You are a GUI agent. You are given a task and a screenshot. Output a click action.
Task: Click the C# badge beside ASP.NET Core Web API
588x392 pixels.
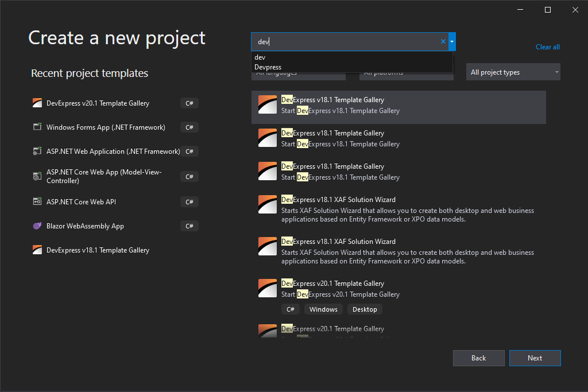point(189,201)
